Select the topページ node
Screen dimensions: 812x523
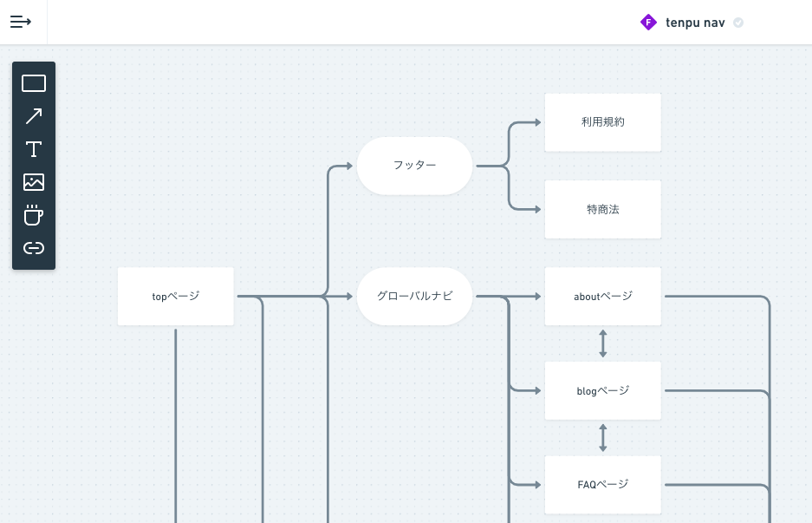pyautogui.click(x=176, y=297)
